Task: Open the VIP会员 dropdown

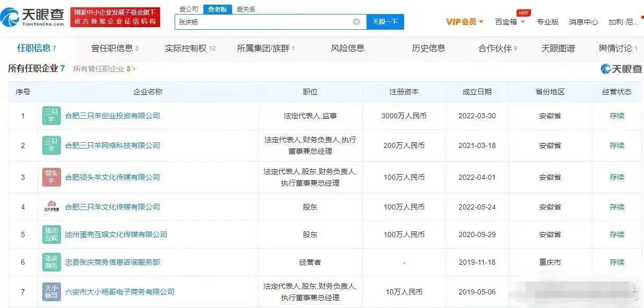Action: click(463, 21)
